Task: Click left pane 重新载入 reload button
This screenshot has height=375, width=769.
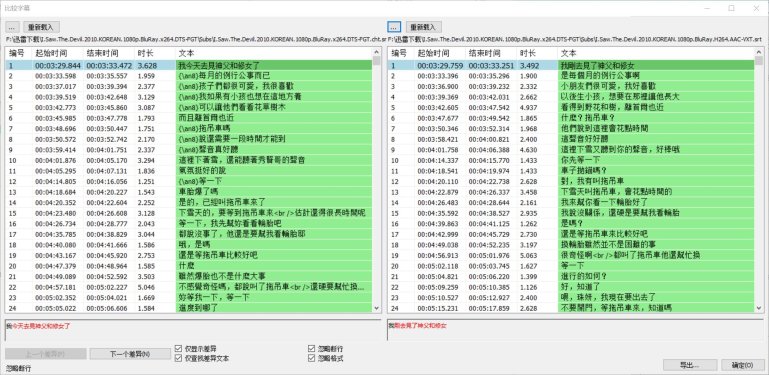Action: 41,27
